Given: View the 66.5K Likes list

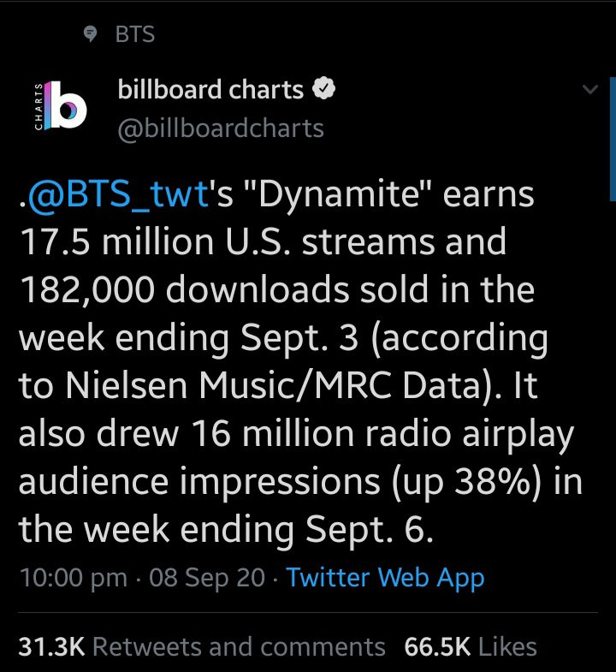Looking at the screenshot, I should (x=471, y=646).
